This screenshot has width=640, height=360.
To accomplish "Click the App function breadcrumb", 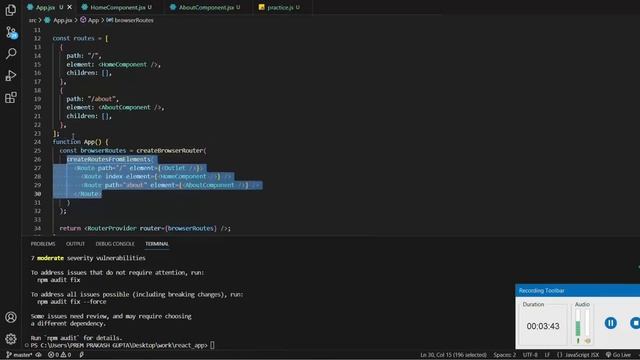I will [x=90, y=20].
